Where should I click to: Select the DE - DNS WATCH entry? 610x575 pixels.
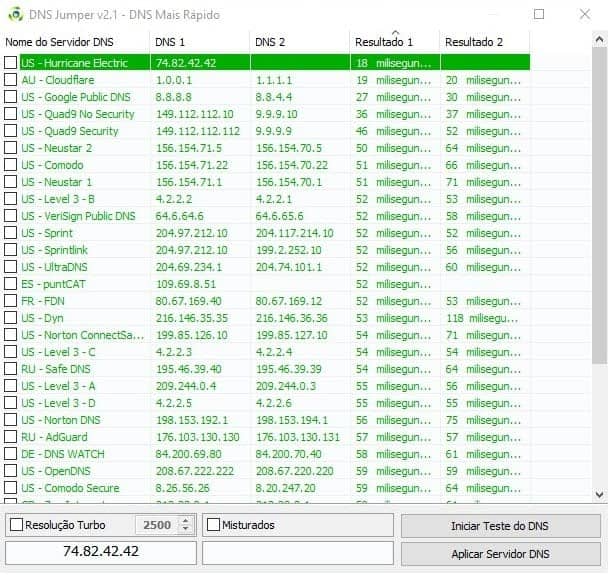[63, 454]
